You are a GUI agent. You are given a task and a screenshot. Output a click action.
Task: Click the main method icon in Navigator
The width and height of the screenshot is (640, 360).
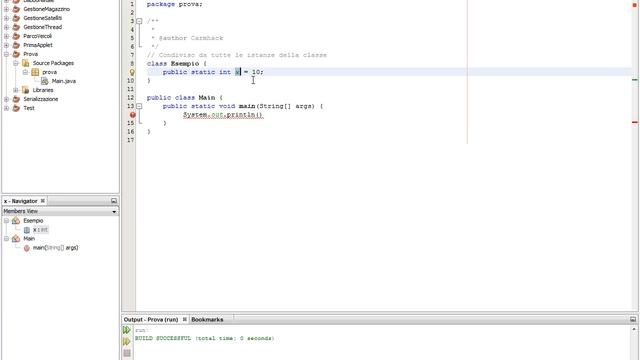[27, 248]
